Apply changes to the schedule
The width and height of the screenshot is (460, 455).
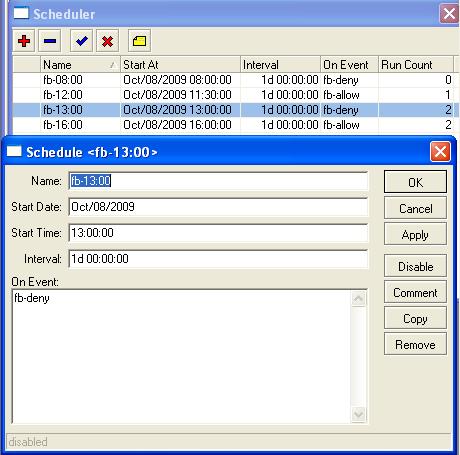coord(415,234)
